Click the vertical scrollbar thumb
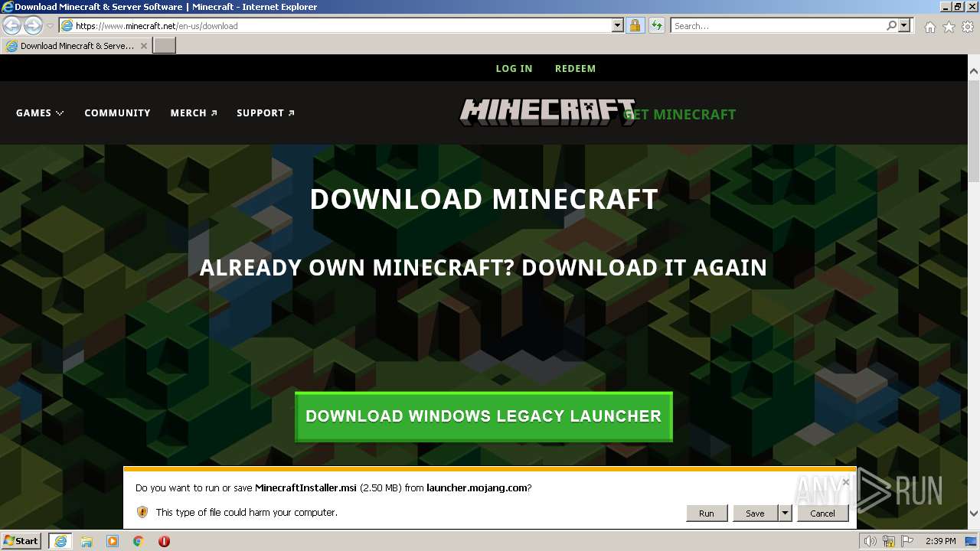Viewport: 980px width, 551px height. click(x=974, y=130)
